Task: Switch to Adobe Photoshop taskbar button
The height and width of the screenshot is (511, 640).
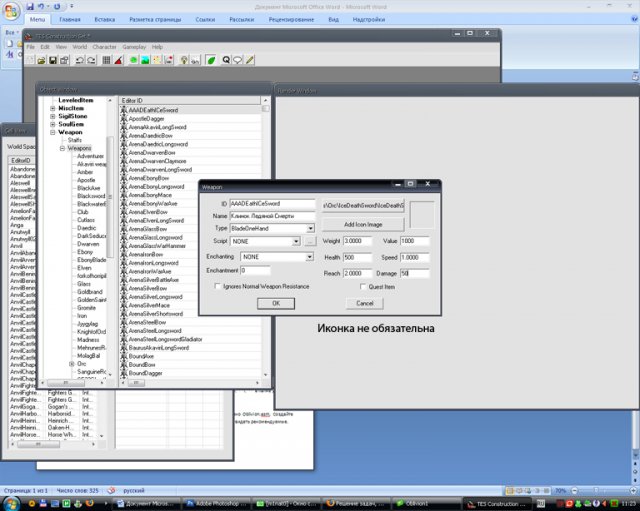Action: coord(216,504)
